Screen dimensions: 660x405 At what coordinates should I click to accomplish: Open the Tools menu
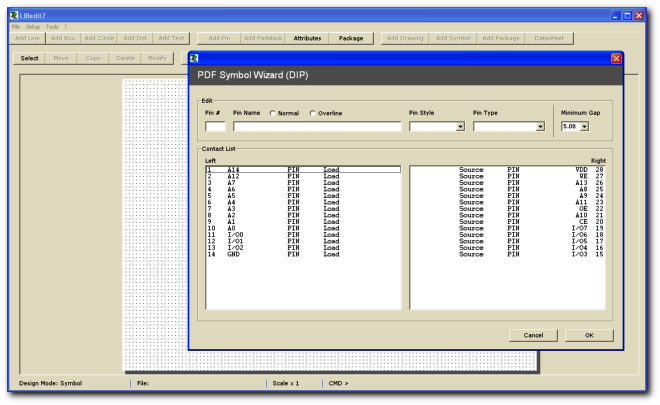pyautogui.click(x=52, y=27)
